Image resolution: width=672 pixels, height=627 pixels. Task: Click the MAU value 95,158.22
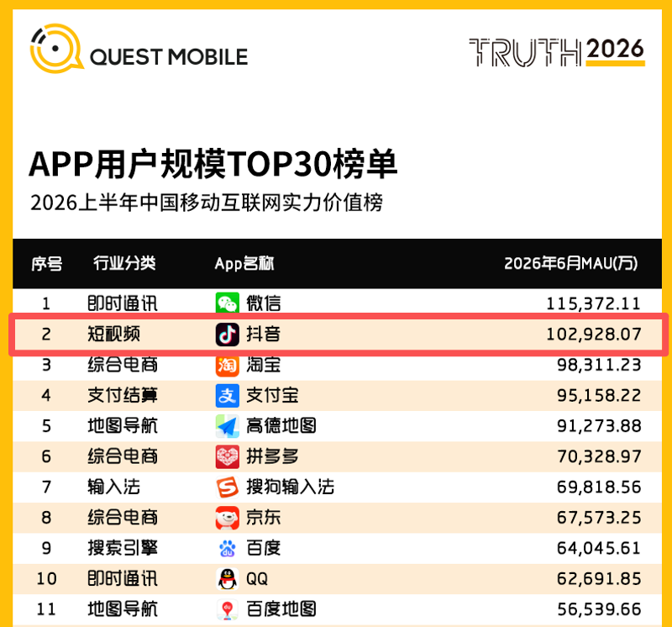coord(599,395)
